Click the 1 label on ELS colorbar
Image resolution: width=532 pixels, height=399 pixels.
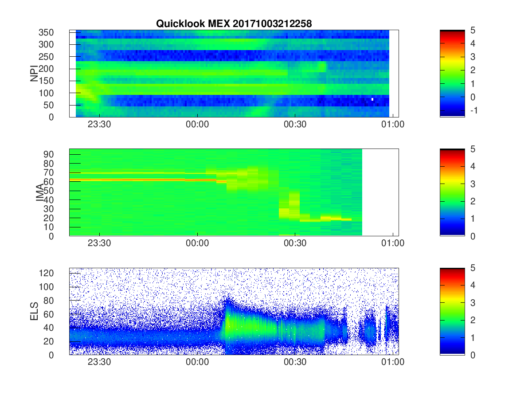point(473,337)
